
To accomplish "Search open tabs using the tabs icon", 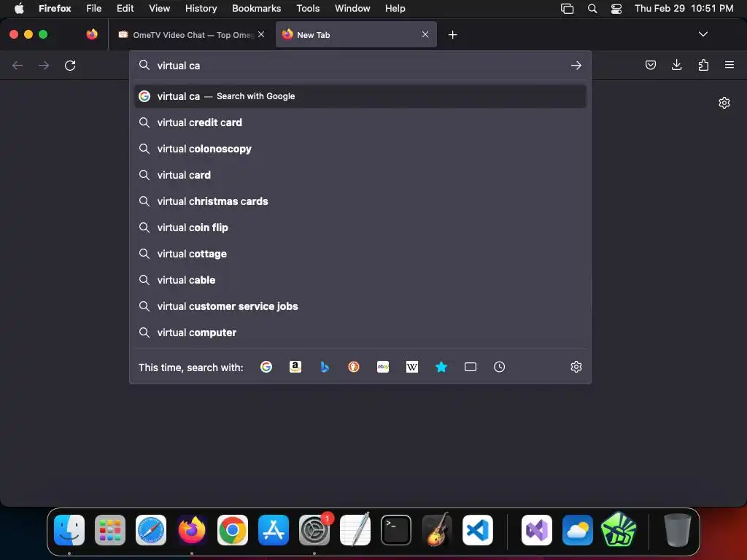I will (471, 367).
